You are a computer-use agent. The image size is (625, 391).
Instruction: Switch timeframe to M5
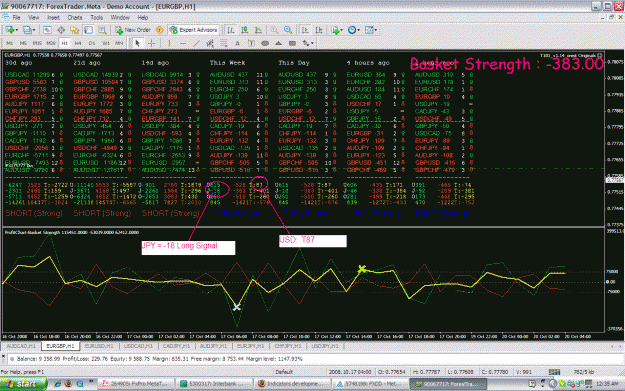pos(24,43)
